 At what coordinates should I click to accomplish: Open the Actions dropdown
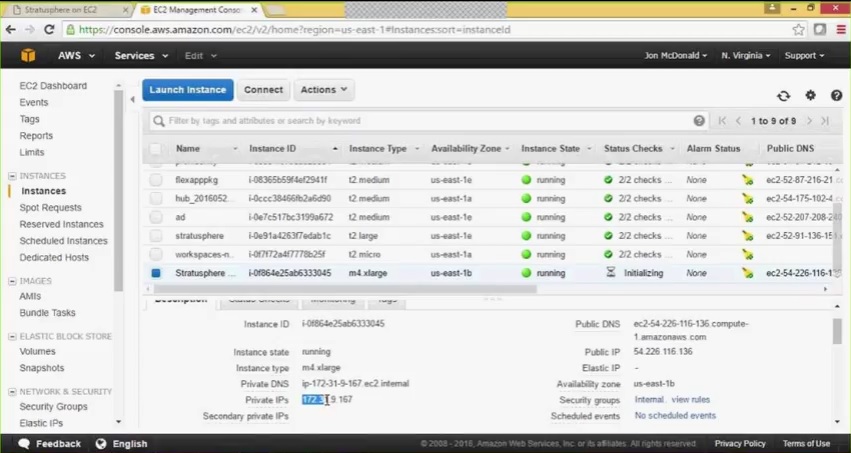(324, 90)
